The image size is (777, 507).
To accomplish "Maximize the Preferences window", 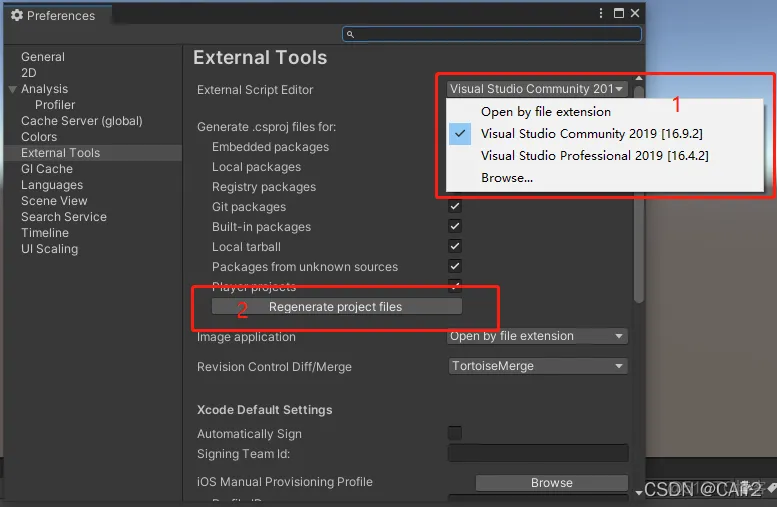I will 618,13.
